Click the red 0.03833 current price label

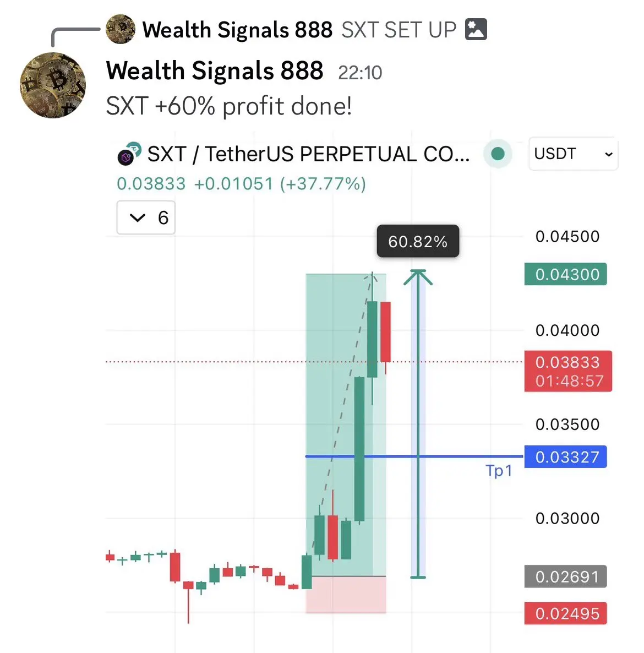tap(568, 371)
